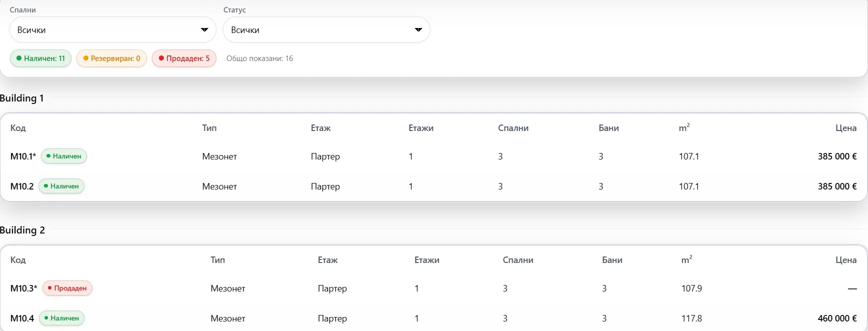This screenshot has width=868, height=331.
Task: Click the Статус dropdown arrow
Action: pos(418,30)
